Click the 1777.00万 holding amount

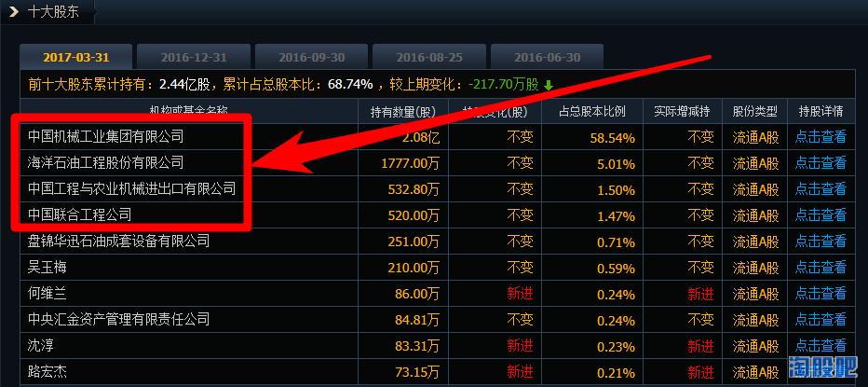tap(410, 163)
